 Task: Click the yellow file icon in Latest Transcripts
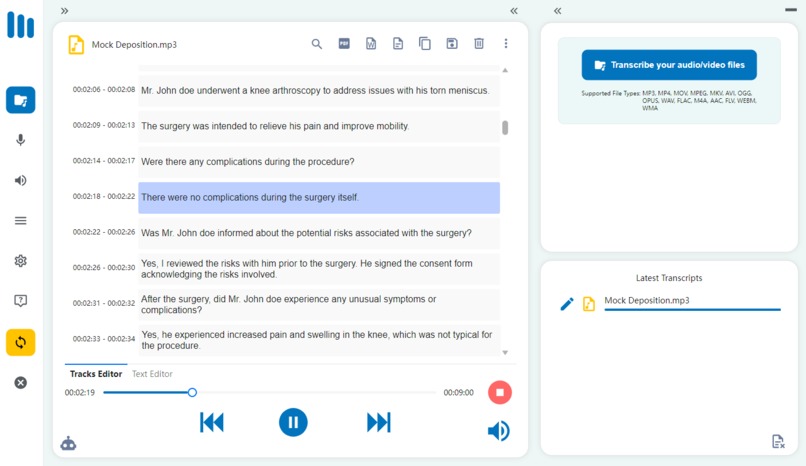pos(589,304)
